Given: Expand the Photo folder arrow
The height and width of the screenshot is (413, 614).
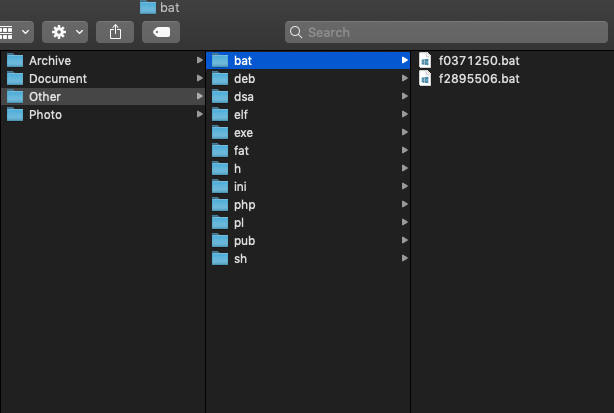Looking at the screenshot, I should (200, 114).
